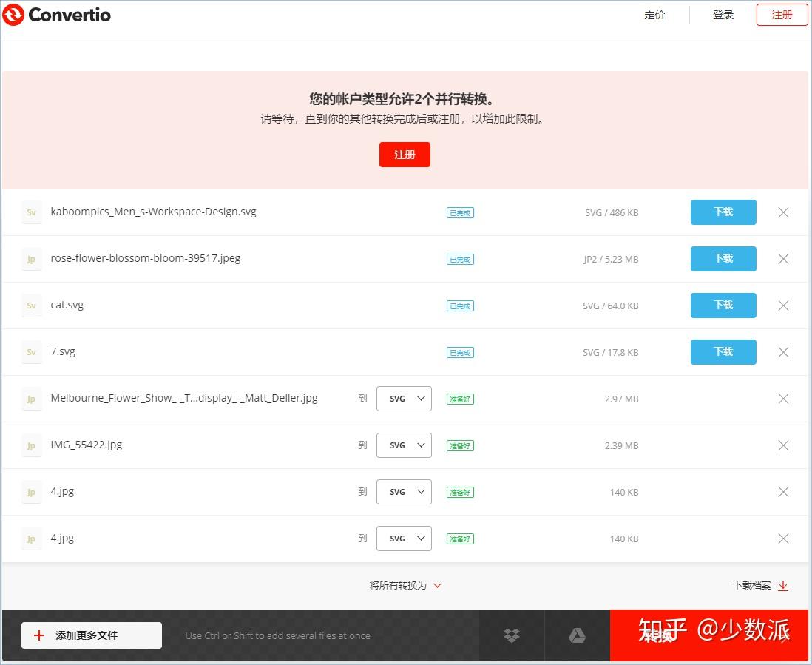This screenshot has width=812, height=665.
Task: Click the 准备好 badge of Melbourne_Flower_Show file
Action: pyautogui.click(x=460, y=399)
